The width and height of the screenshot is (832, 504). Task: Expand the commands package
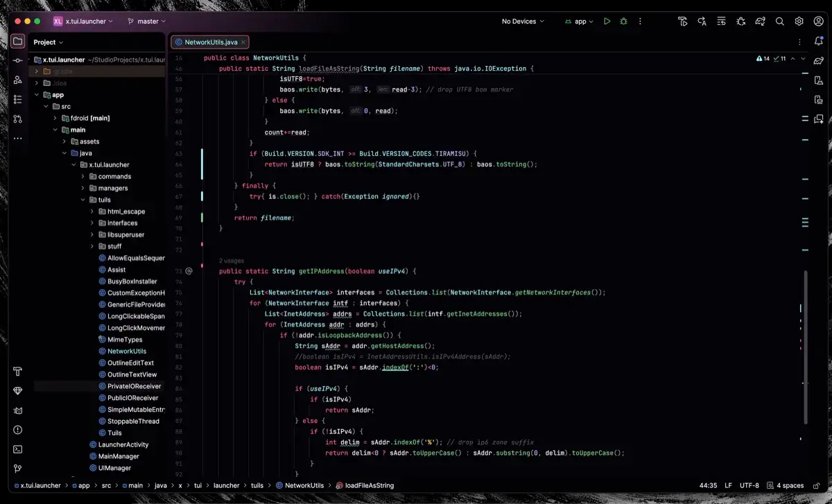point(83,176)
